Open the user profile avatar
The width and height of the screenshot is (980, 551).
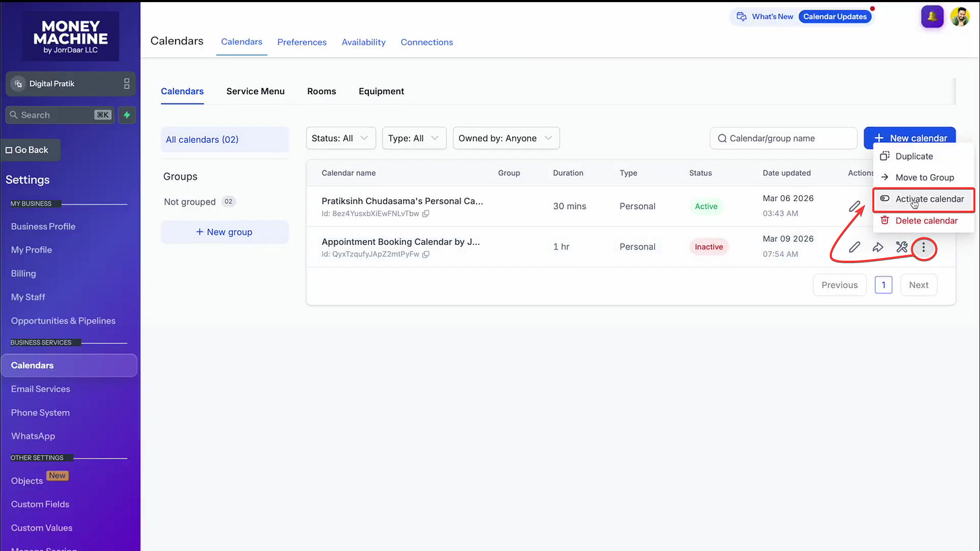[x=960, y=17]
